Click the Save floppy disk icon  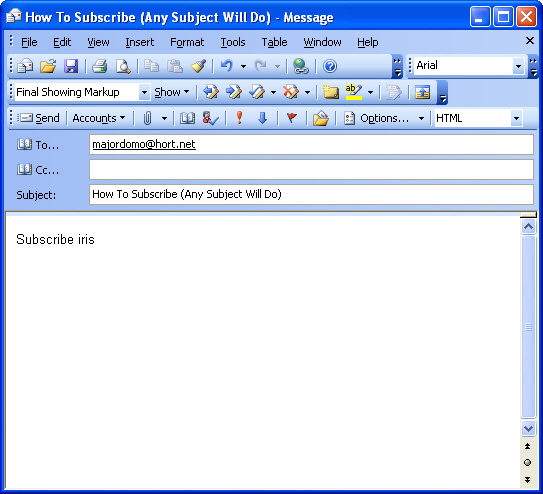[71, 66]
